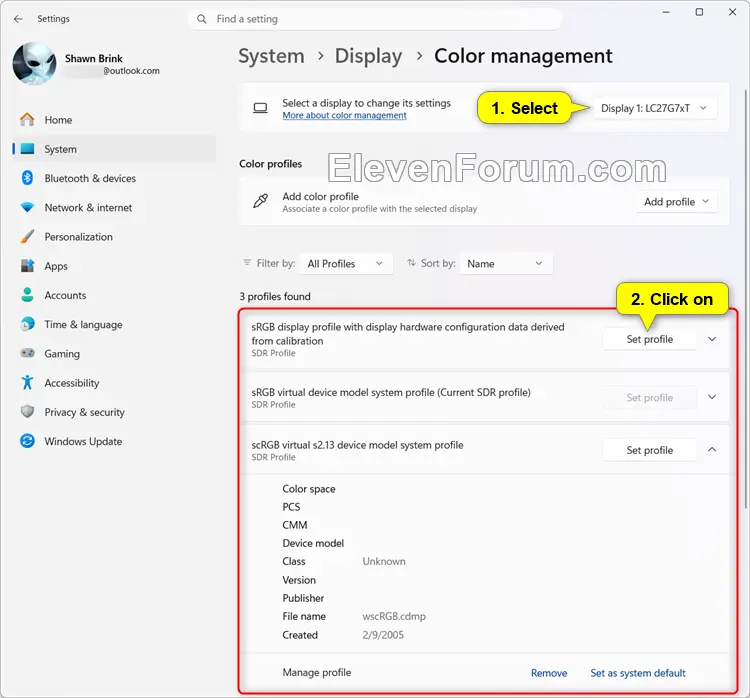750x698 pixels.
Task: Click Set as system default
Action: [x=638, y=673]
